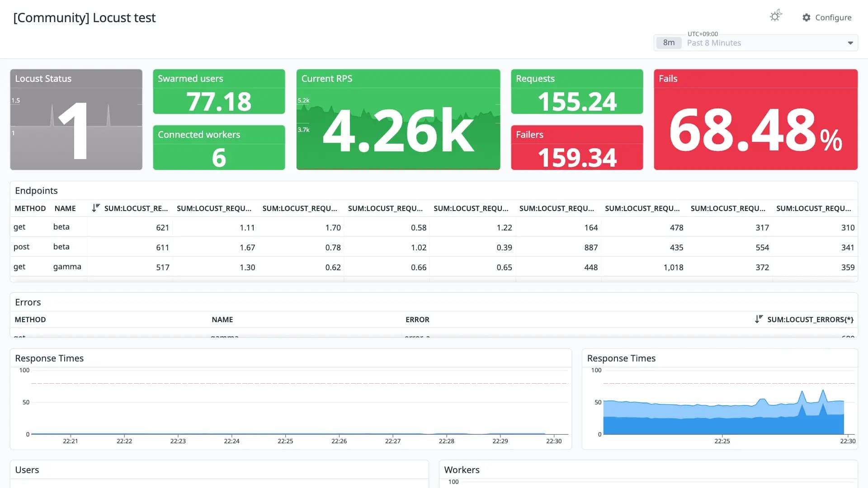Image resolution: width=868 pixels, height=488 pixels.
Task: Click the Requests 155.24 widget
Action: (577, 92)
